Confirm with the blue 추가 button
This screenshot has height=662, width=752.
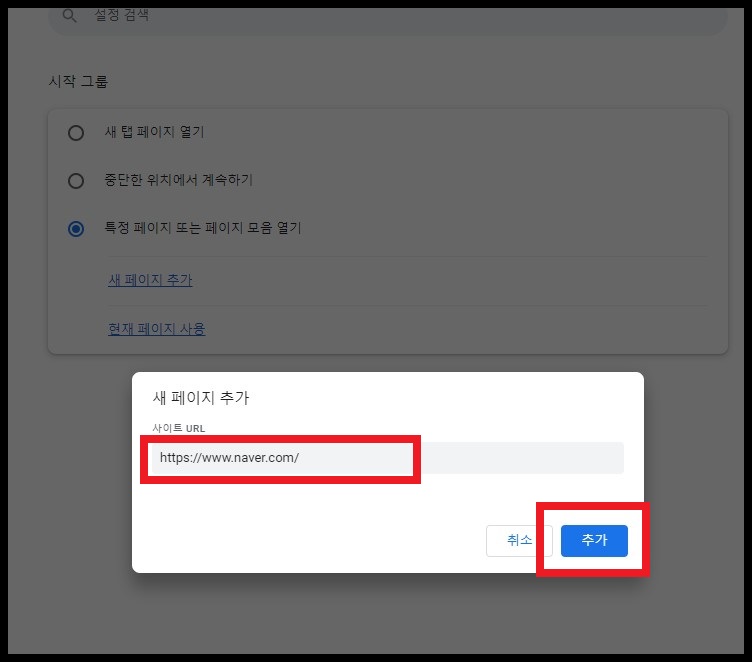(594, 541)
